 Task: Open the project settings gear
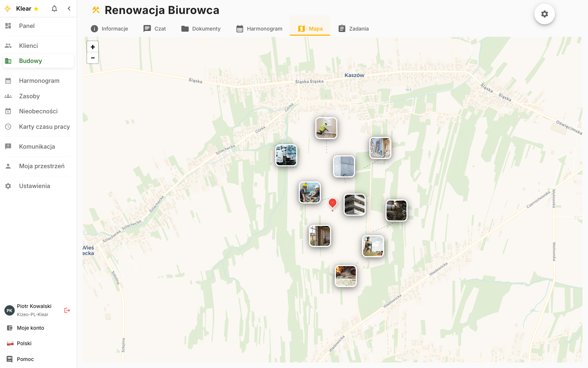click(544, 14)
